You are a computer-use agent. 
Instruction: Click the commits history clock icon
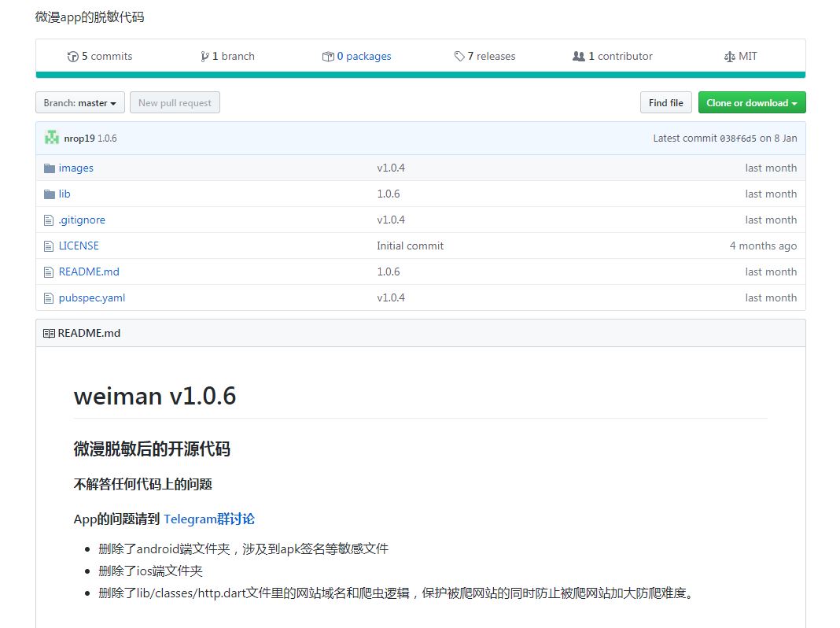pos(73,56)
